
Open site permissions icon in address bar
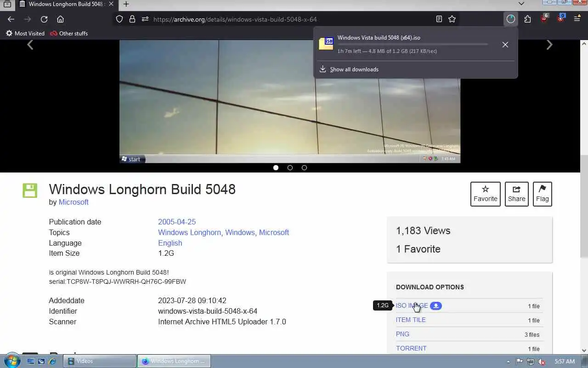tap(145, 19)
